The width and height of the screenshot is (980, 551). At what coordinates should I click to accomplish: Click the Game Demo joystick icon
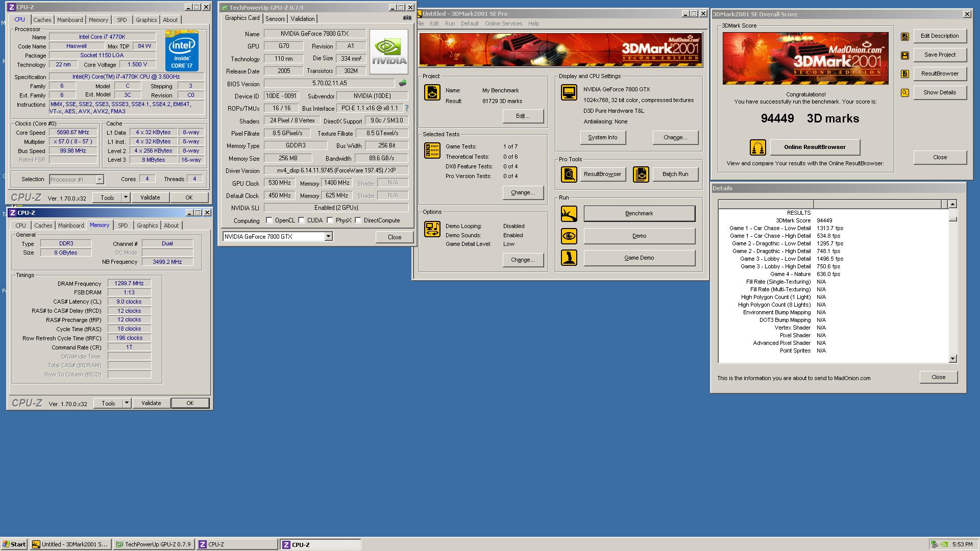pos(569,258)
